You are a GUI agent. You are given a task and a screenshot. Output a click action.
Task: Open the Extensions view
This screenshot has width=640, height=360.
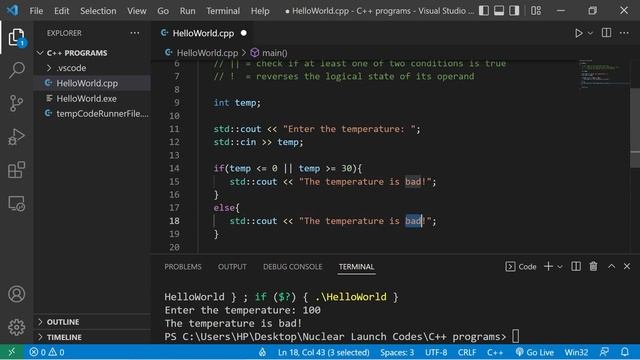[x=16, y=170]
